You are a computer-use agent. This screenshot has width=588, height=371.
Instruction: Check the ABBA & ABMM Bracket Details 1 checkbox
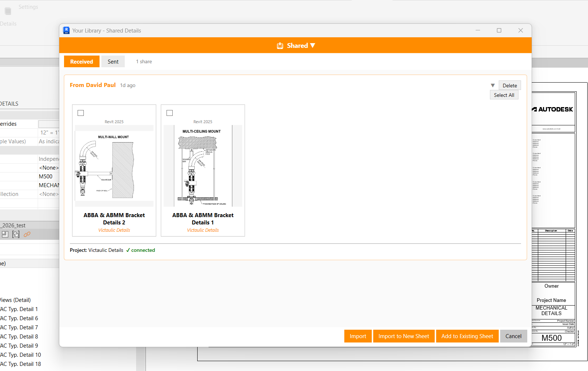169,113
